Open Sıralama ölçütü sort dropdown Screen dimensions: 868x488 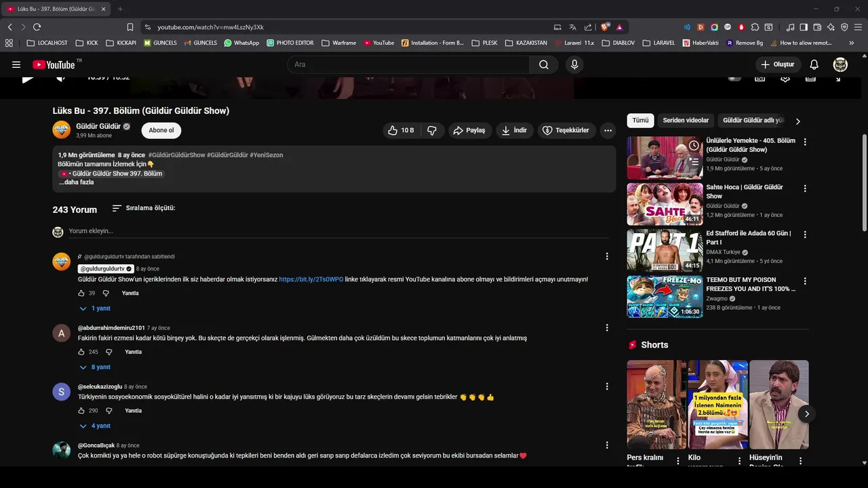144,208
